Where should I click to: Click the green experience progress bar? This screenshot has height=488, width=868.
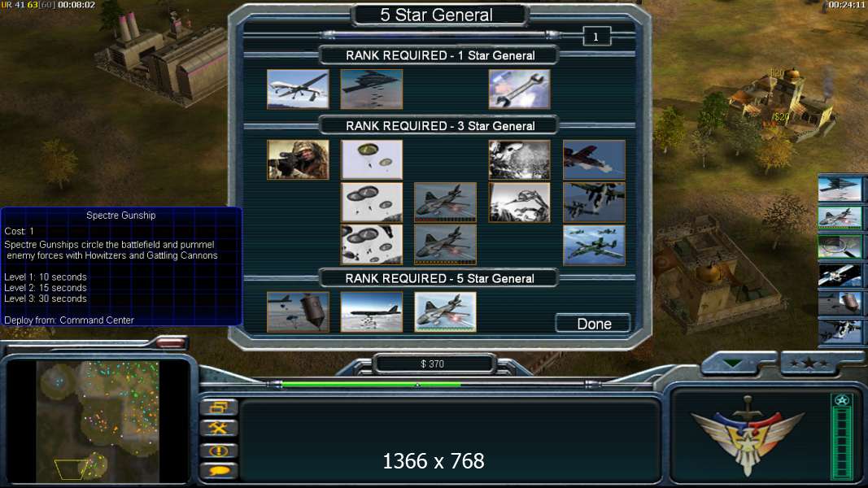[371, 383]
